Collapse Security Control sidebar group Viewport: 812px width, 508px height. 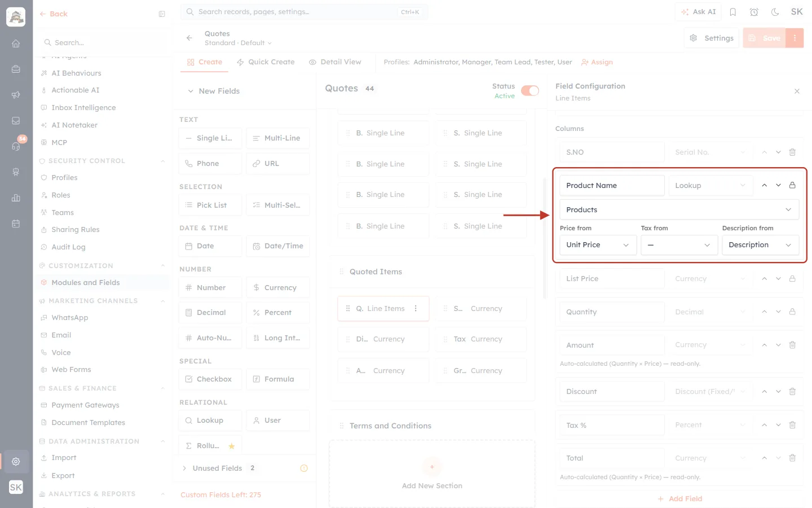(x=163, y=161)
